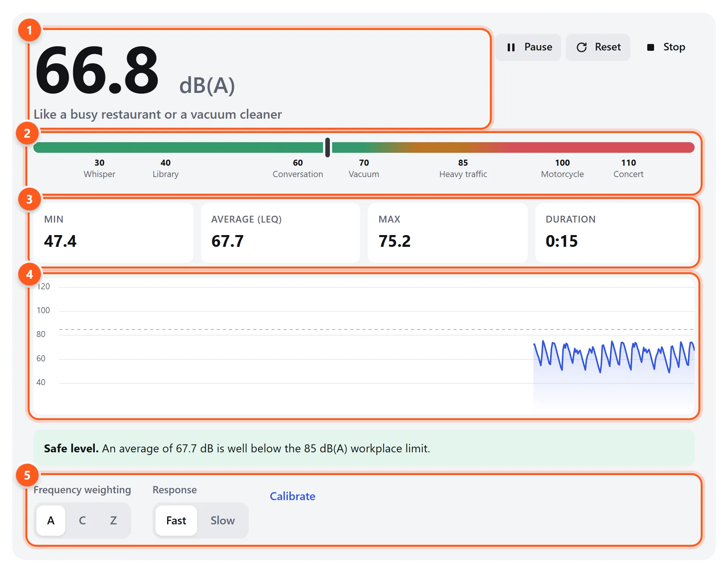Viewport: 728px width, 571px height.
Task: Click the busy restaurant comparison text
Action: (158, 114)
